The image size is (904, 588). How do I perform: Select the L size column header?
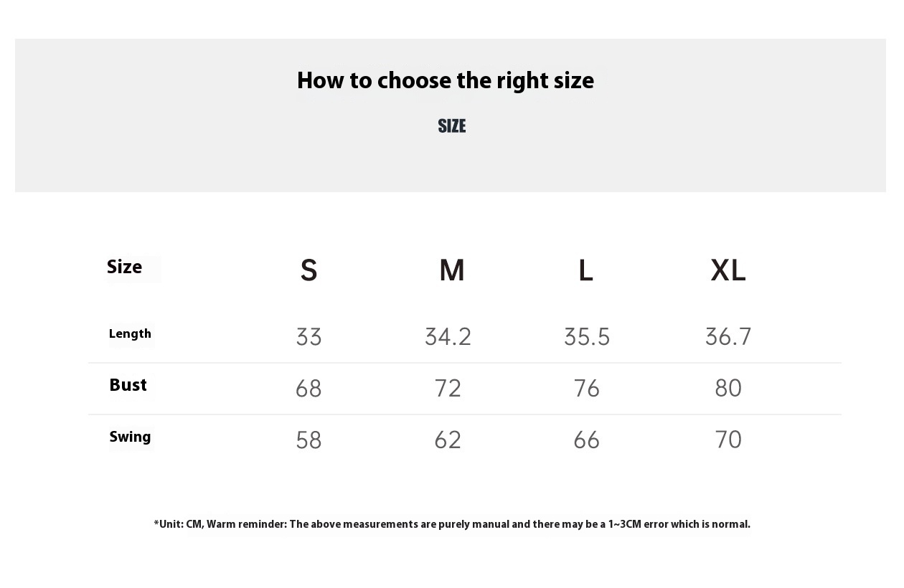click(585, 270)
